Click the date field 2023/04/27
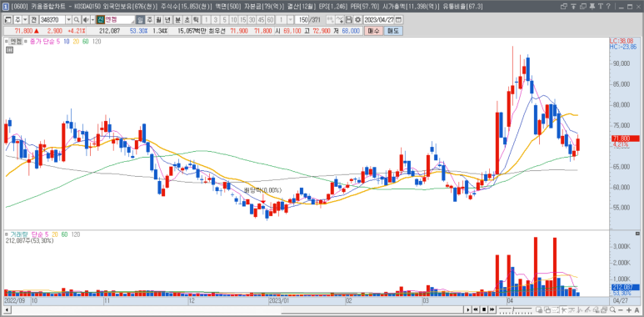 (x=378, y=20)
